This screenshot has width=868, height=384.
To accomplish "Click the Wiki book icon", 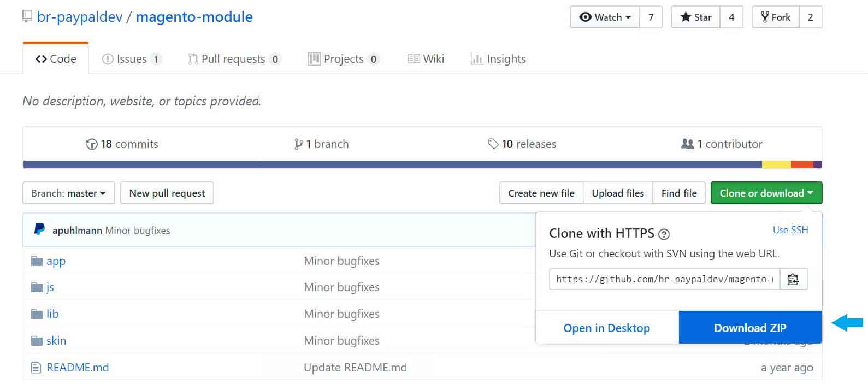I will 414,59.
